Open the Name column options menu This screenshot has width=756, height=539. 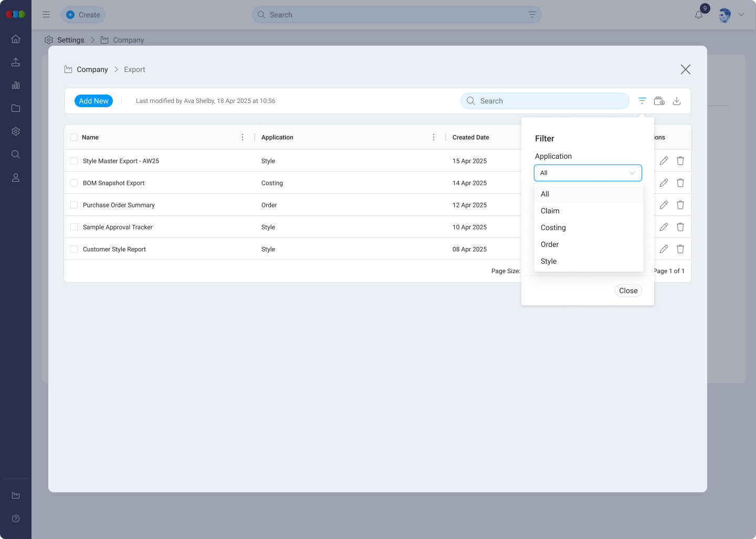click(243, 137)
